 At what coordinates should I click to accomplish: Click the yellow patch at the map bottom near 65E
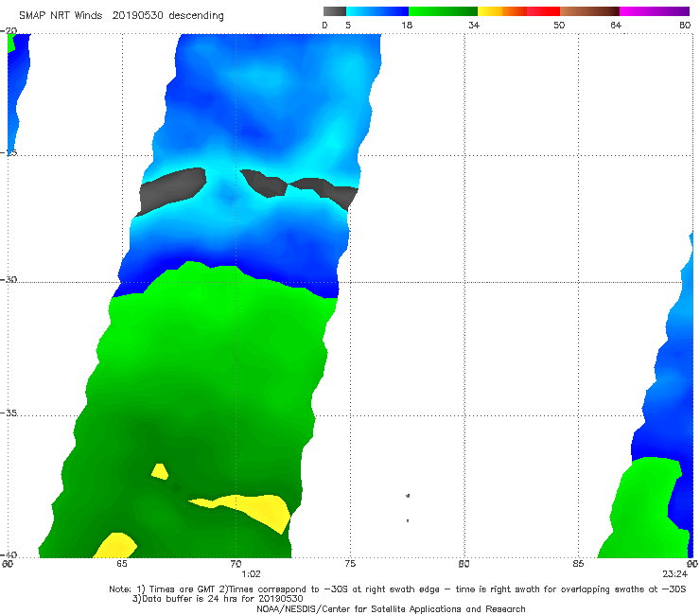(x=115, y=546)
